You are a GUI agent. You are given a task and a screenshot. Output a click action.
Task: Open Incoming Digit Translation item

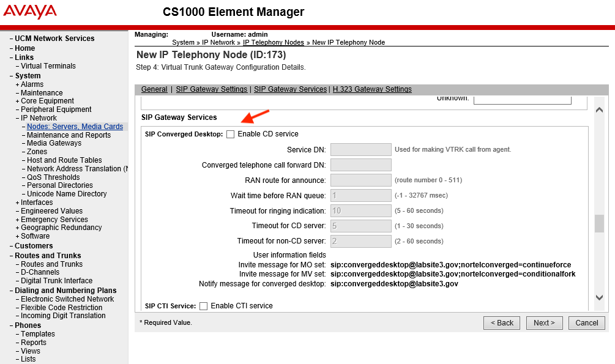point(63,316)
